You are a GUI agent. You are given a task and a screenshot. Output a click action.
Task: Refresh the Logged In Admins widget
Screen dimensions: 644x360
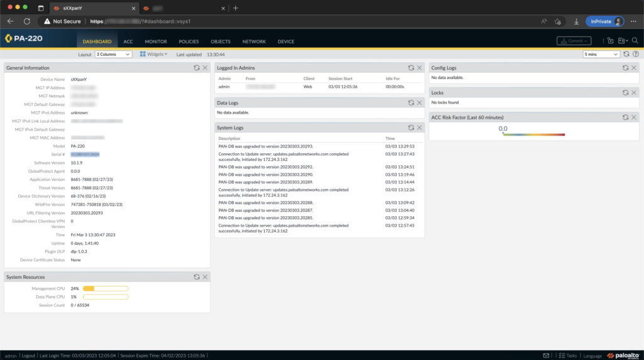411,68
